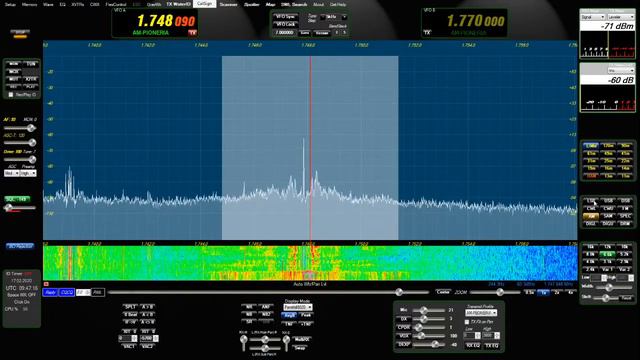This screenshot has height=360, width=640.
Task: Open the Spotter menu item
Action: coord(251,4)
